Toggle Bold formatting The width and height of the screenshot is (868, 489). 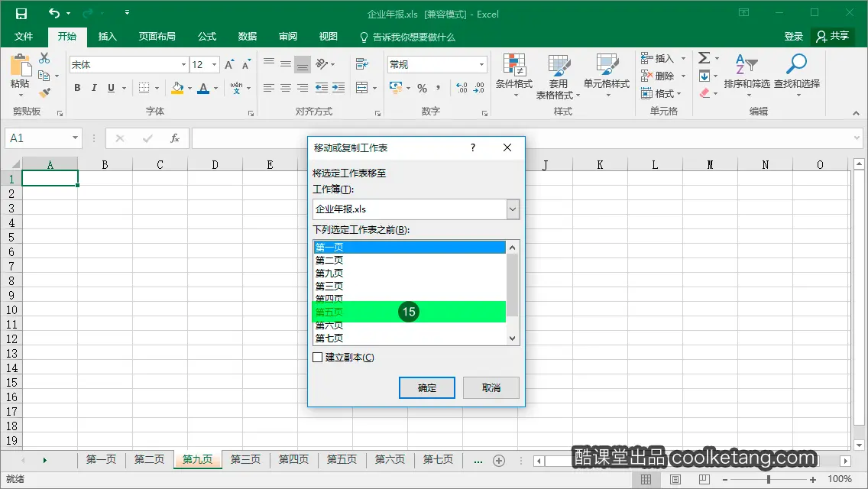tap(77, 88)
